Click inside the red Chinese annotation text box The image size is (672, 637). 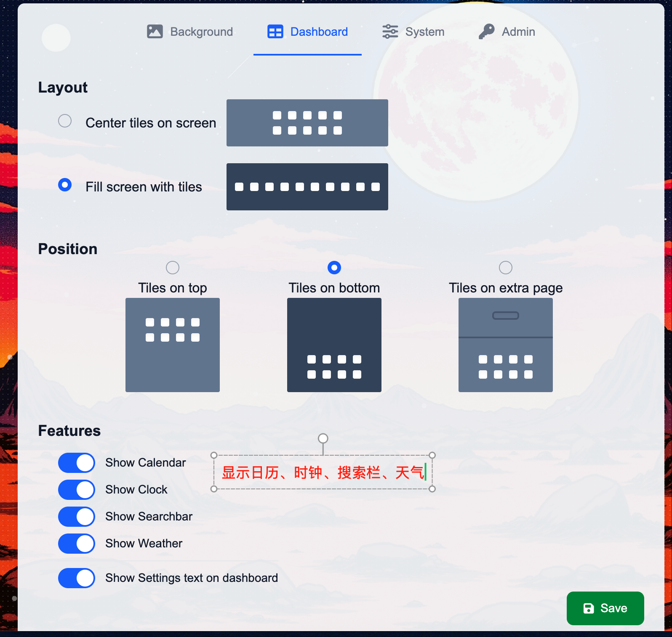323,472
